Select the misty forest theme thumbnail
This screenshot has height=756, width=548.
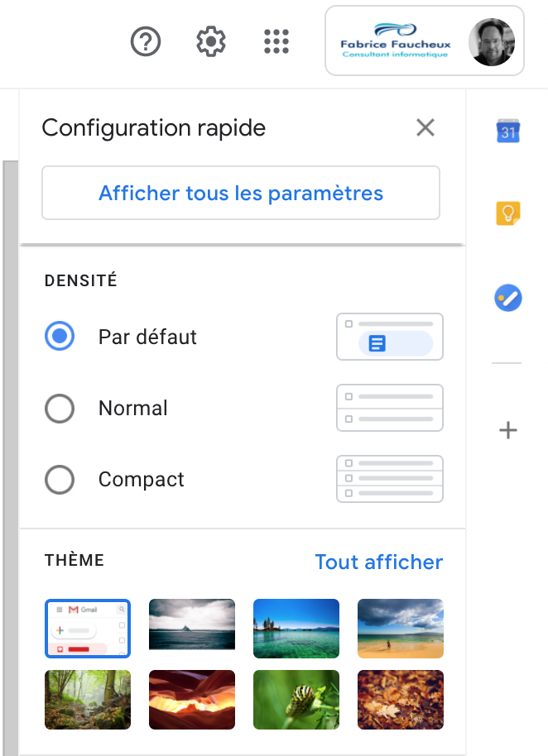pyautogui.click(x=88, y=700)
